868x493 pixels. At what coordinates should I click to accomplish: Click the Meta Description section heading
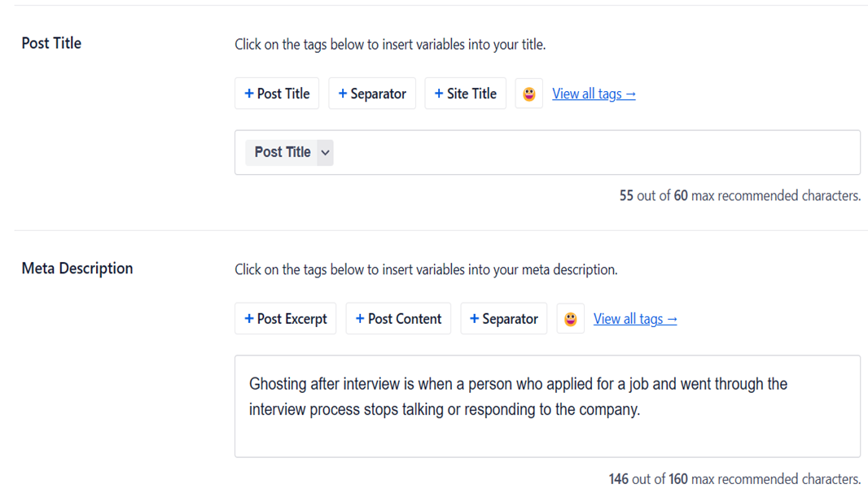[x=77, y=268]
